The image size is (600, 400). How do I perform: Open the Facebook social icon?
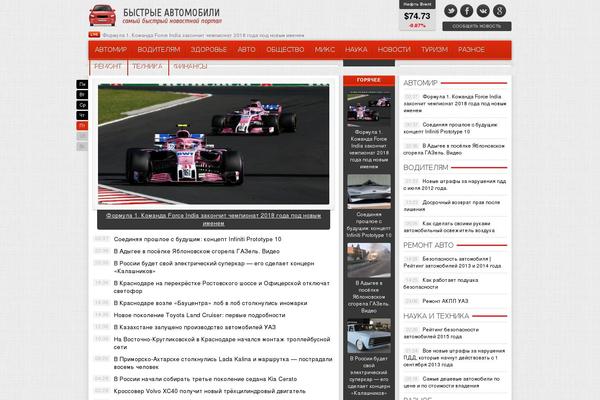pos(467,11)
